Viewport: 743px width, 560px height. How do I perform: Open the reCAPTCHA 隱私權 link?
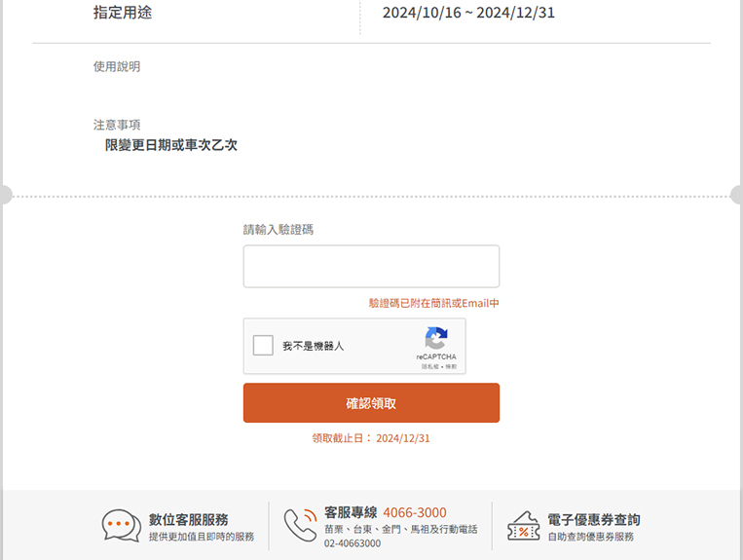[x=430, y=367]
